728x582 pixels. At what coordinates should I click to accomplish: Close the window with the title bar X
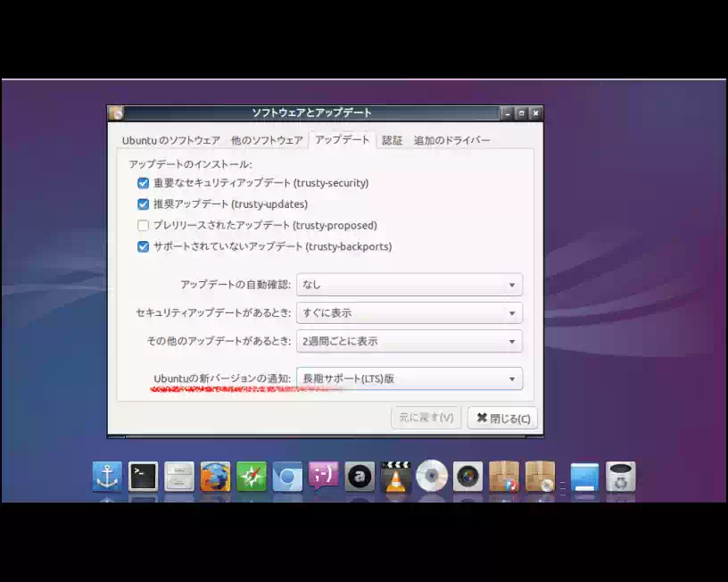click(536, 113)
